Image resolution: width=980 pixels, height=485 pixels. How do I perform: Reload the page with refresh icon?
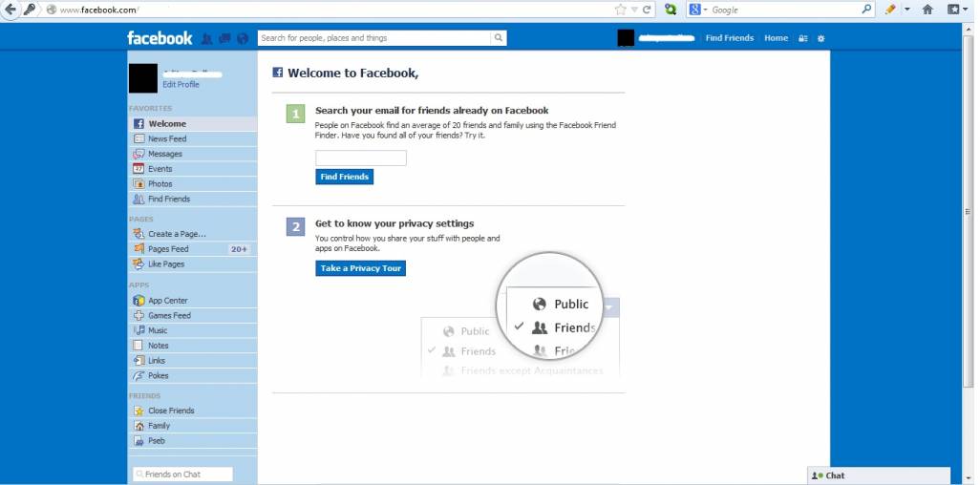(647, 10)
